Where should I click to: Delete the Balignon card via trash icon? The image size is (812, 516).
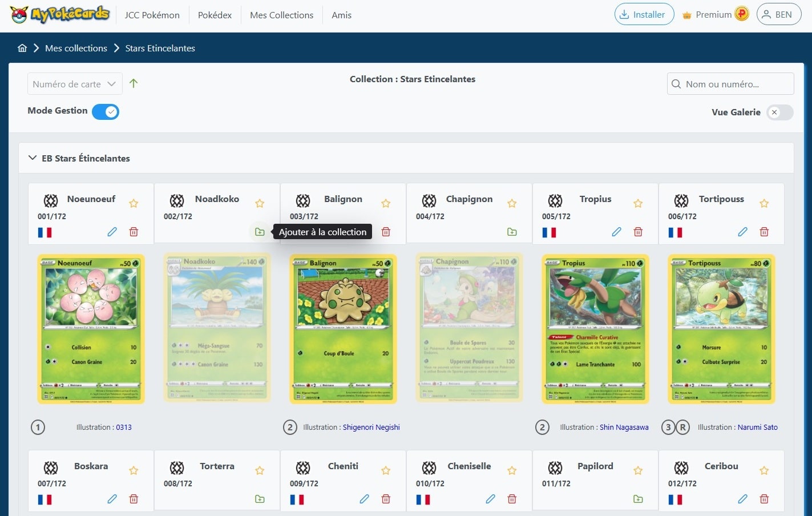pyautogui.click(x=386, y=232)
